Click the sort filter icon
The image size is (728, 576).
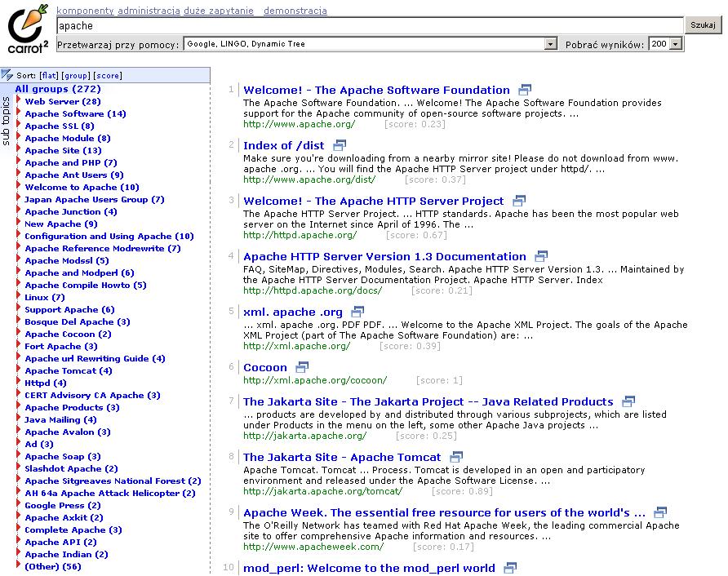7,75
